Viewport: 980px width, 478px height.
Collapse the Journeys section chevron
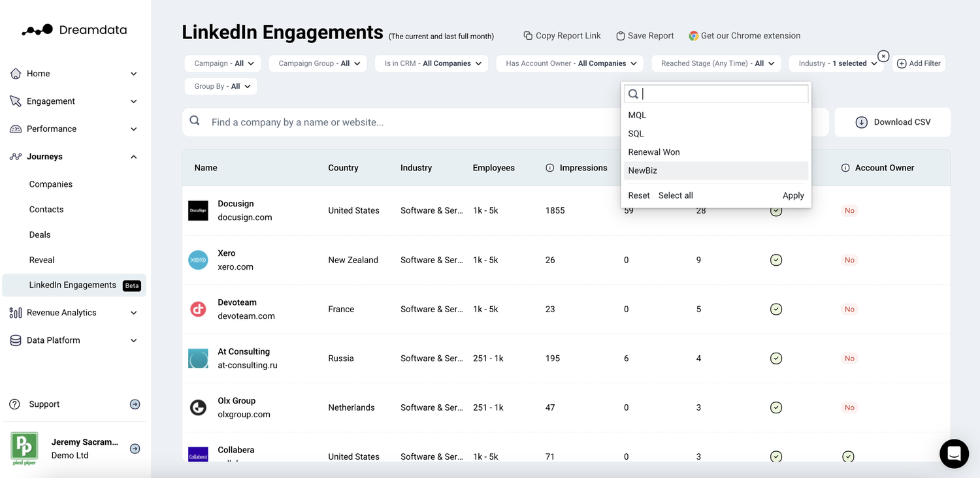[x=133, y=156]
